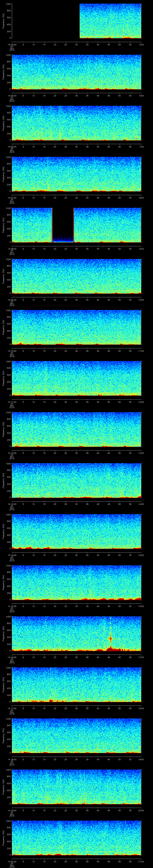Open the 14:07:00 spectrogram panel
This screenshot has height=868, width=153.
(x=77, y=174)
